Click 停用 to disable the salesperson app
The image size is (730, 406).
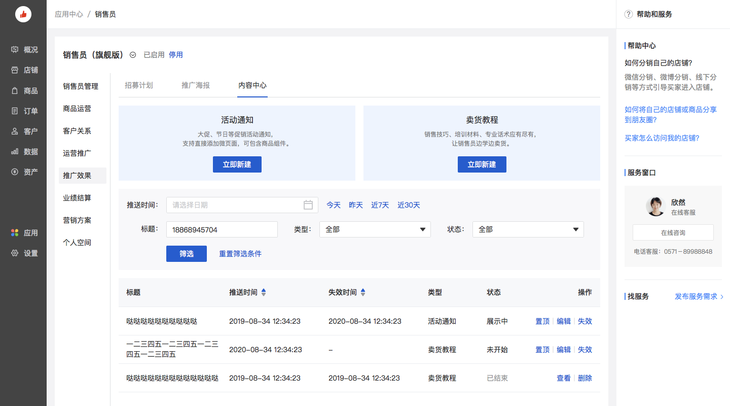[x=175, y=55]
